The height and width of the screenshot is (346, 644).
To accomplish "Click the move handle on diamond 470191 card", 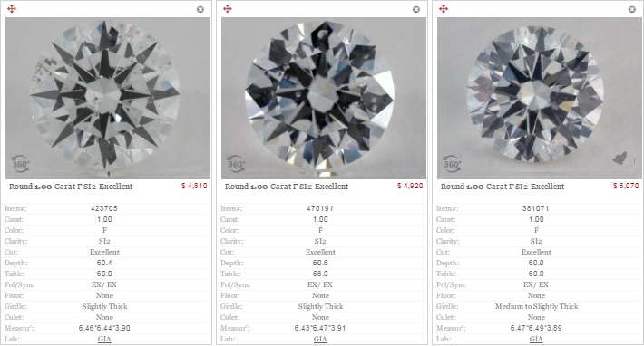I will click(x=228, y=9).
